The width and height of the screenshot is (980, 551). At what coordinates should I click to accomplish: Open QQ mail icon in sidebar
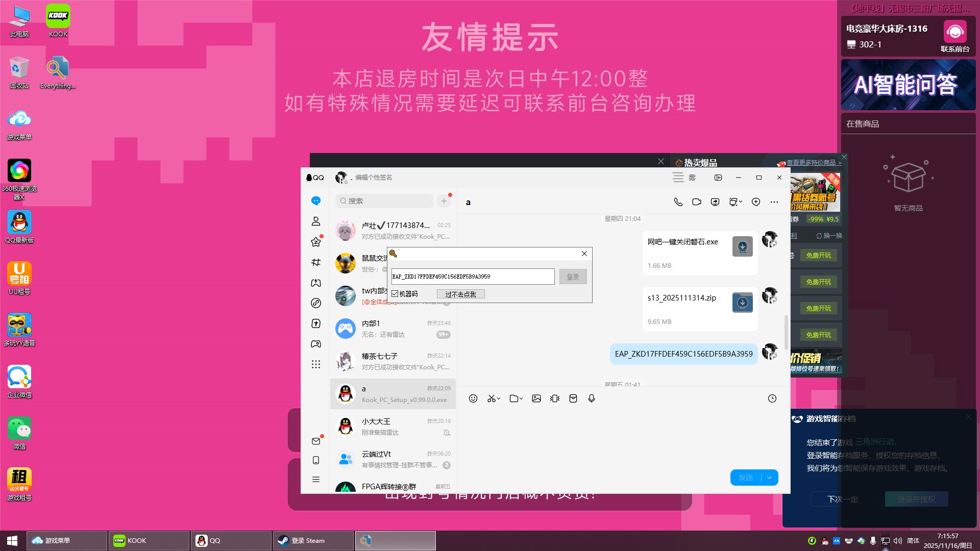(316, 441)
